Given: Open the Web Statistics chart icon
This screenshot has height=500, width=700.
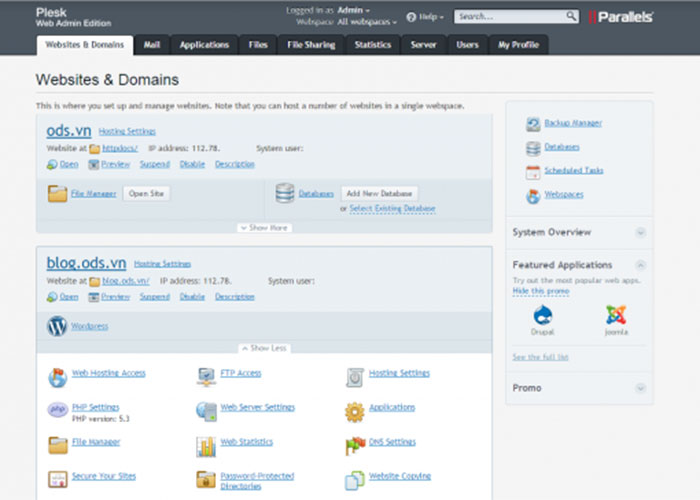Looking at the screenshot, I should [x=206, y=444].
